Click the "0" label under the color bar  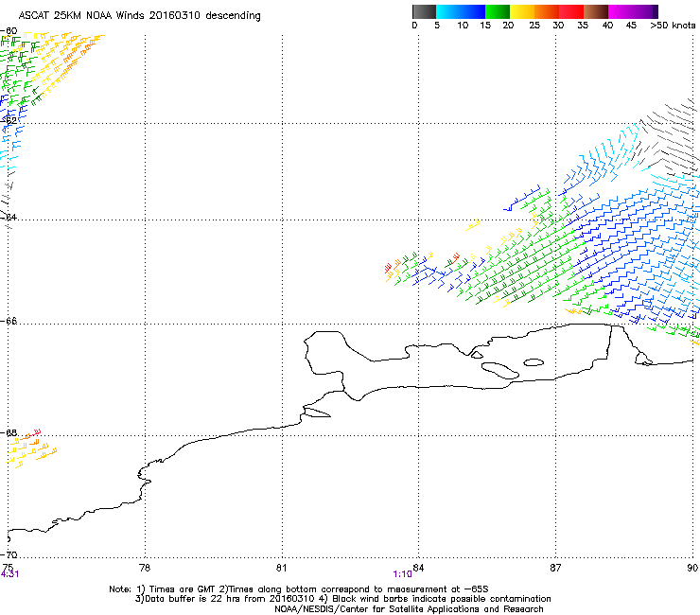point(414,26)
